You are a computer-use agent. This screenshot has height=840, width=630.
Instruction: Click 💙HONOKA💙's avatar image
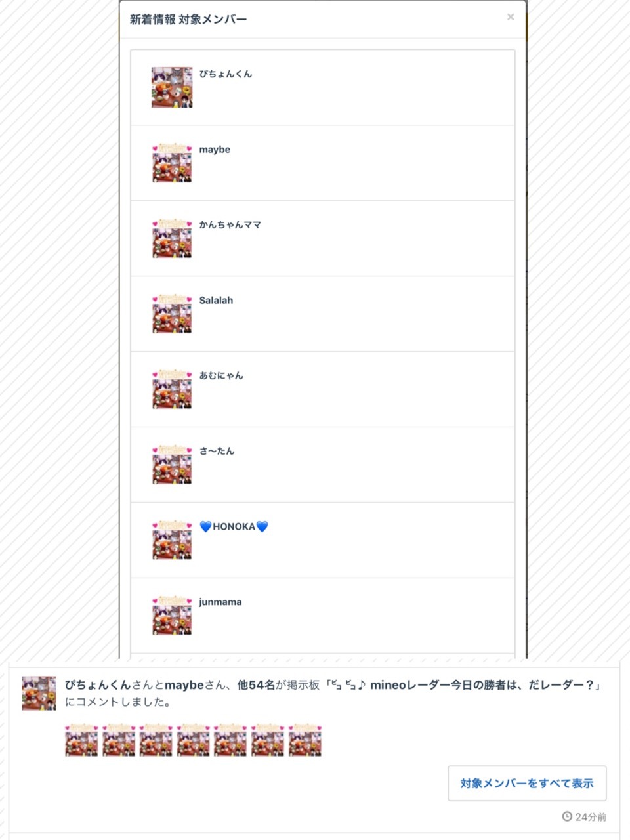[x=172, y=540]
